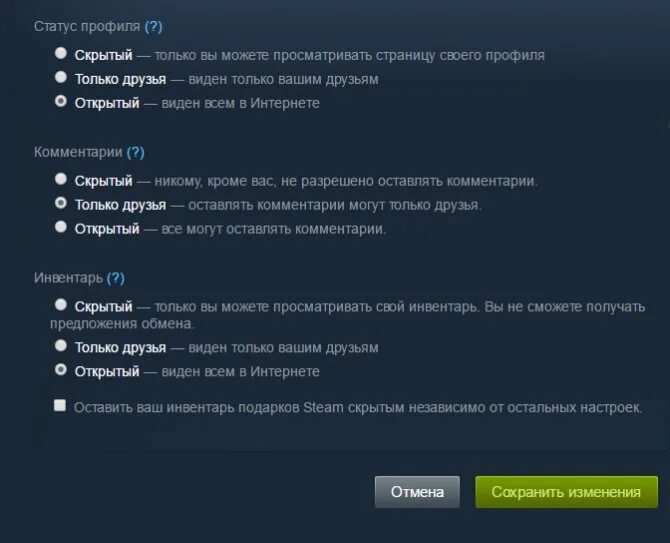The height and width of the screenshot is (543, 670).
Task: Check the hide Steam gifts inventory checkbox
Action: [x=60, y=405]
